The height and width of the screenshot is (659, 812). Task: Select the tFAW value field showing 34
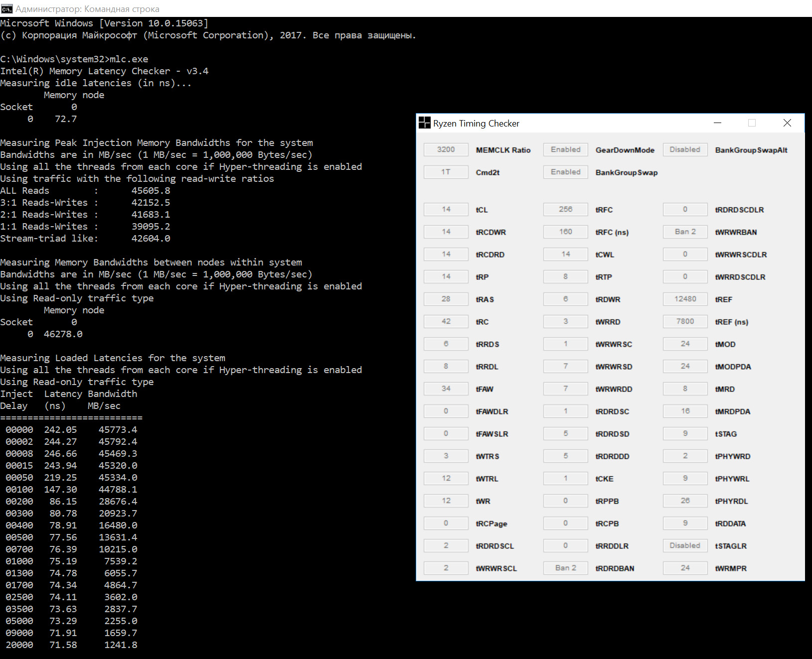pos(446,389)
